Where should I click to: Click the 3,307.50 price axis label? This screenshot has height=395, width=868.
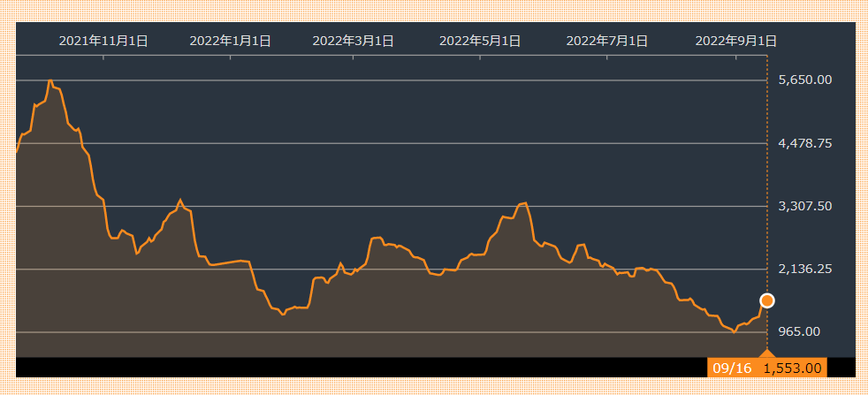pyautogui.click(x=805, y=206)
